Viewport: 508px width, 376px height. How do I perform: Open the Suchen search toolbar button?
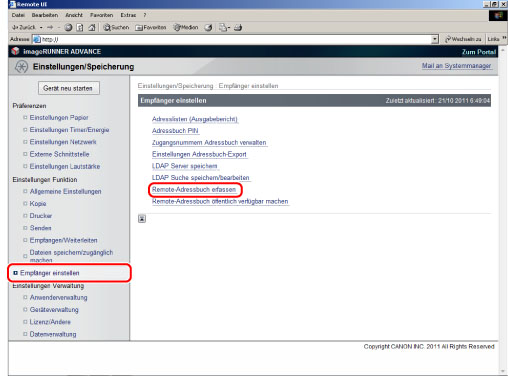click(x=116, y=28)
